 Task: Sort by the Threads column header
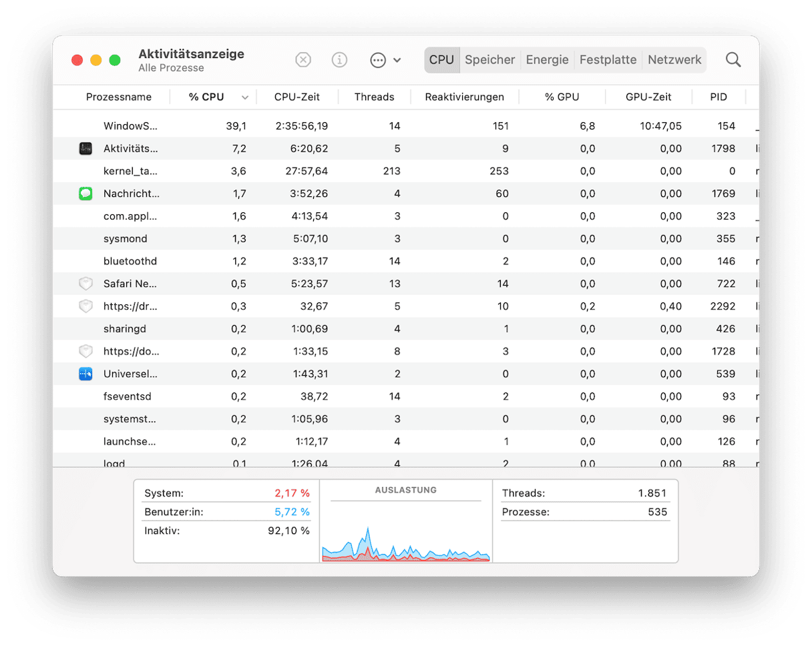tap(374, 97)
